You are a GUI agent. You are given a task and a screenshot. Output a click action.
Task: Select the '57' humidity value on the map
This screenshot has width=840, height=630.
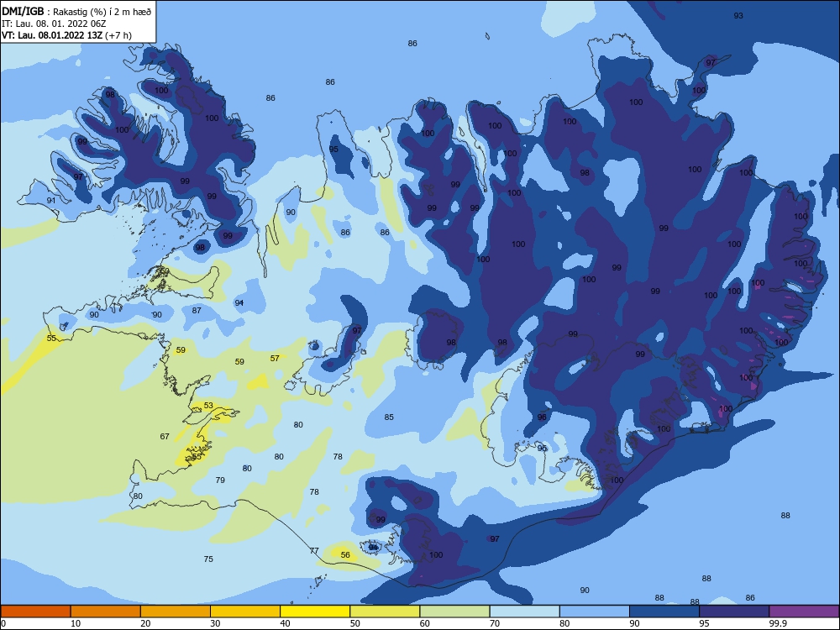(275, 359)
